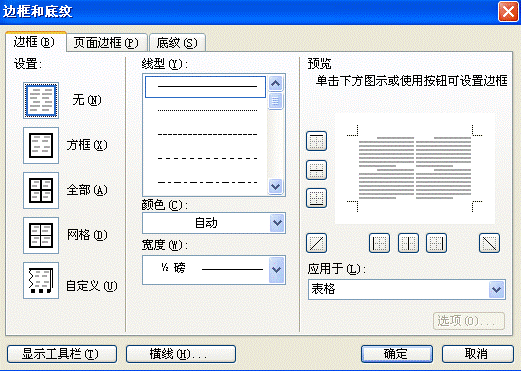The width and height of the screenshot is (521, 371).
Task: Click the line style scrollbar thumb
Action: pyautogui.click(x=275, y=101)
